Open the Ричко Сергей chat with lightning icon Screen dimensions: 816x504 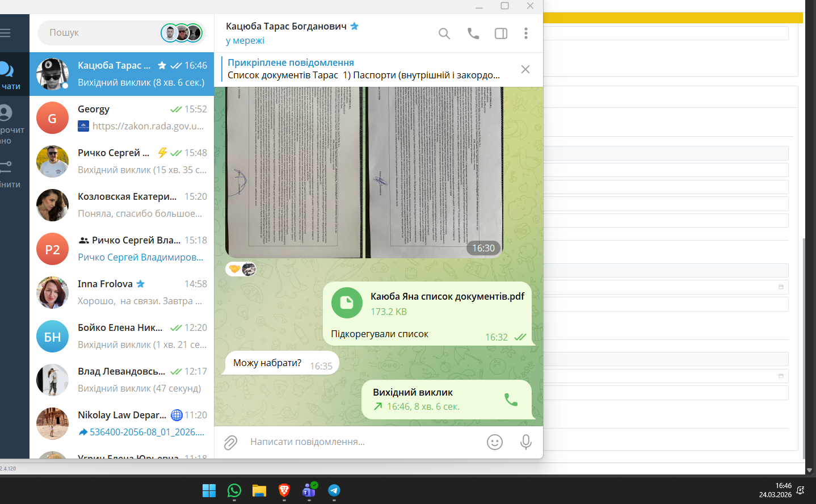coord(121,161)
